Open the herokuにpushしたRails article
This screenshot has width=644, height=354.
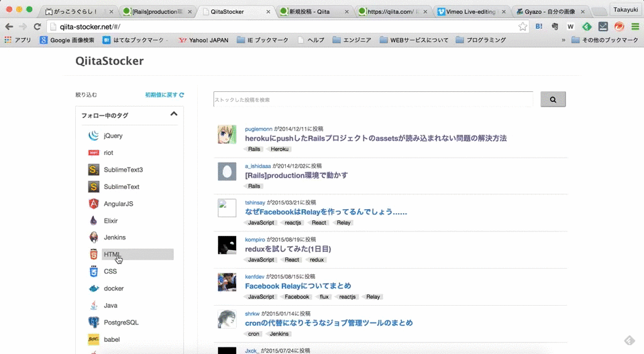[376, 138]
